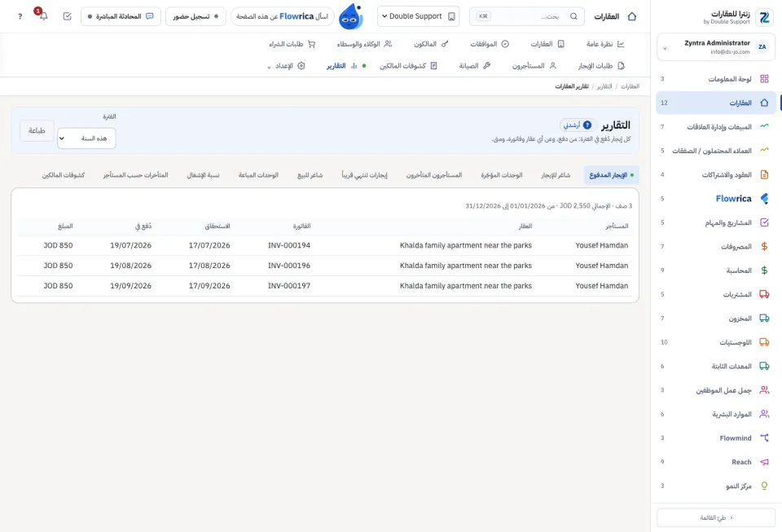Click the Flowmind branch icon
The image size is (782, 532).
click(x=764, y=437)
